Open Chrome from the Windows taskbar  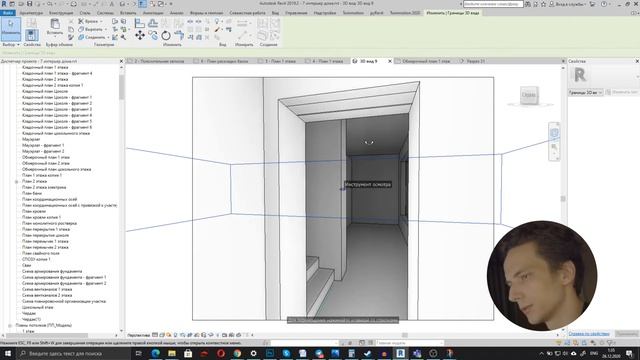point(237,353)
